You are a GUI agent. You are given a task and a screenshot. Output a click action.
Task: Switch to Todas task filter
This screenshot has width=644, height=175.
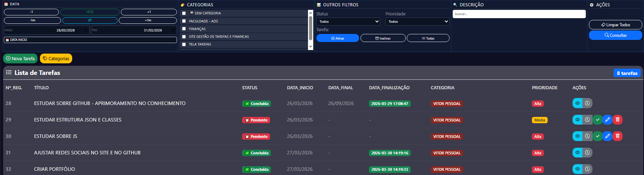(x=428, y=38)
